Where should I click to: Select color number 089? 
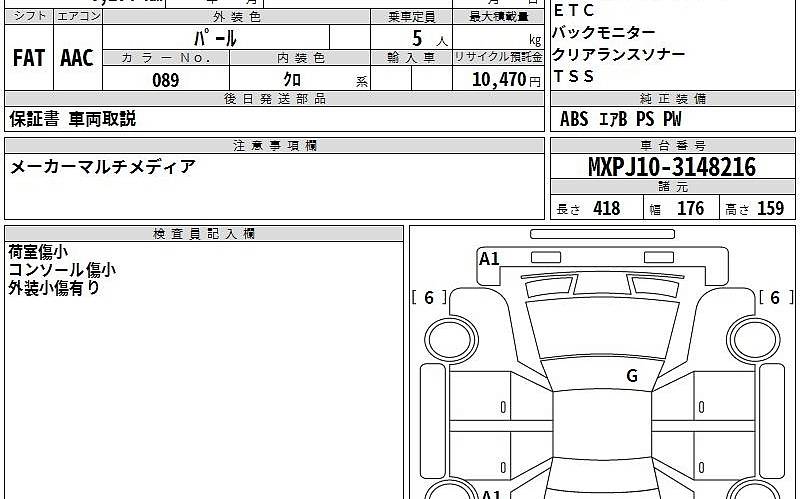[x=166, y=80]
